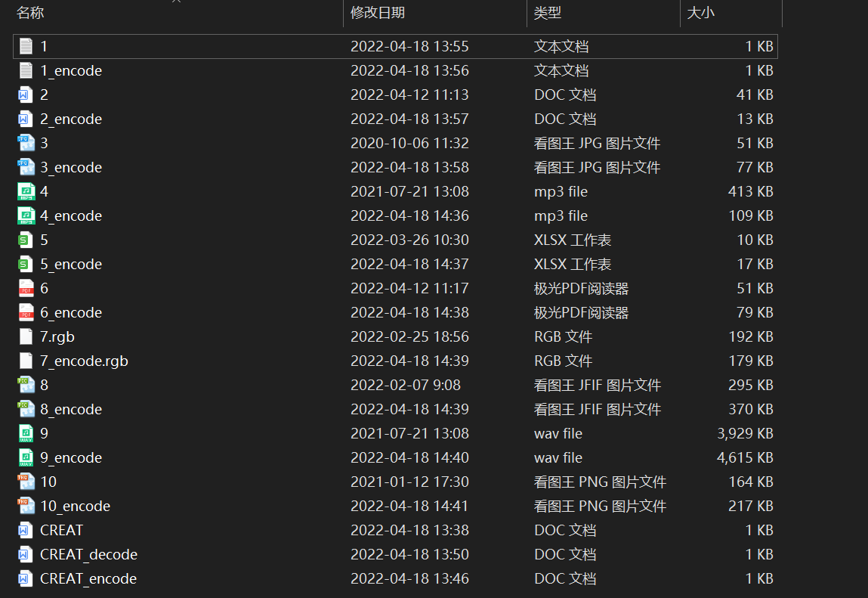Viewport: 868px width, 598px height.
Task: Click date 2022-04-18 14:36
Action: [409, 215]
